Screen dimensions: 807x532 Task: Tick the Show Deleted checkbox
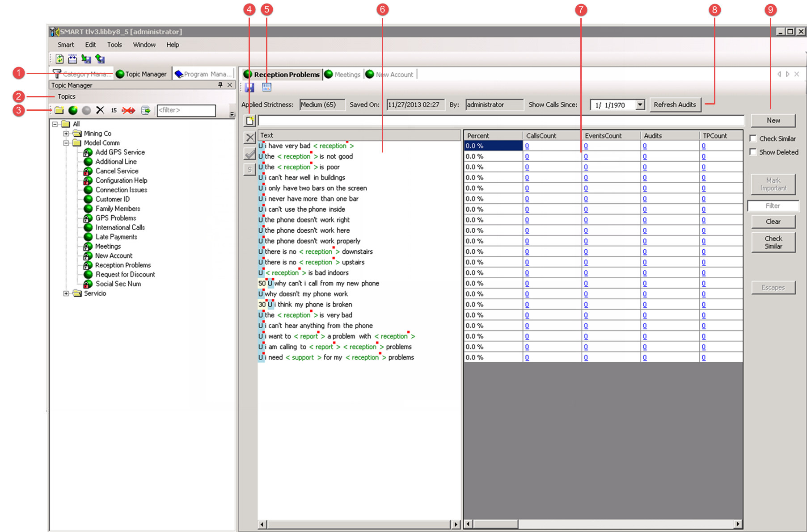click(x=753, y=152)
